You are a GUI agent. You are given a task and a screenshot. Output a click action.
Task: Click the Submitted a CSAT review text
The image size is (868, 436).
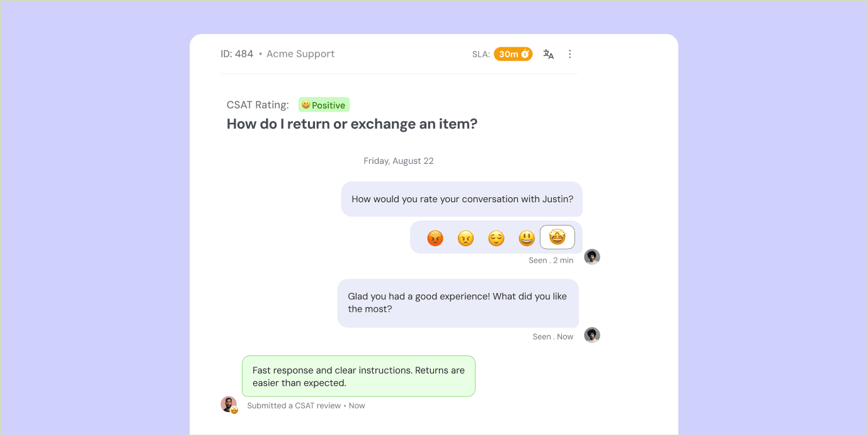click(294, 406)
